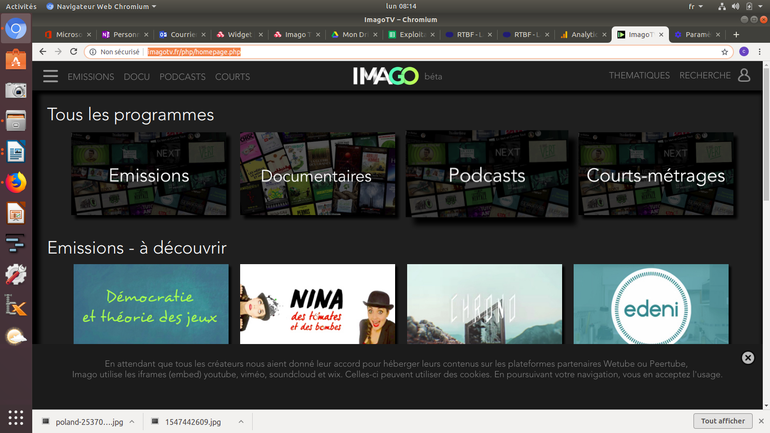Launch Chromium from the dock
This screenshot has width=770, height=433.
(x=16, y=29)
